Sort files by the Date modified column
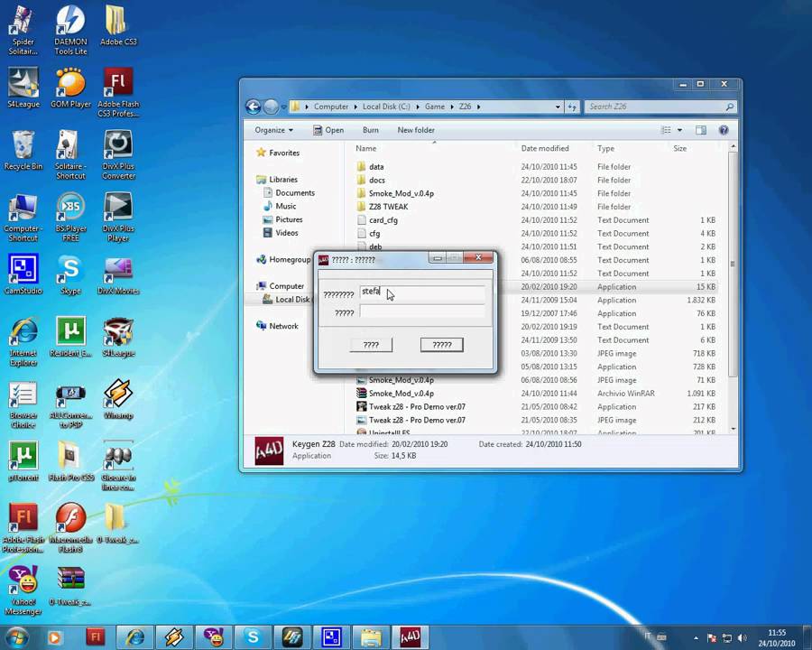812x650 pixels. click(x=545, y=148)
